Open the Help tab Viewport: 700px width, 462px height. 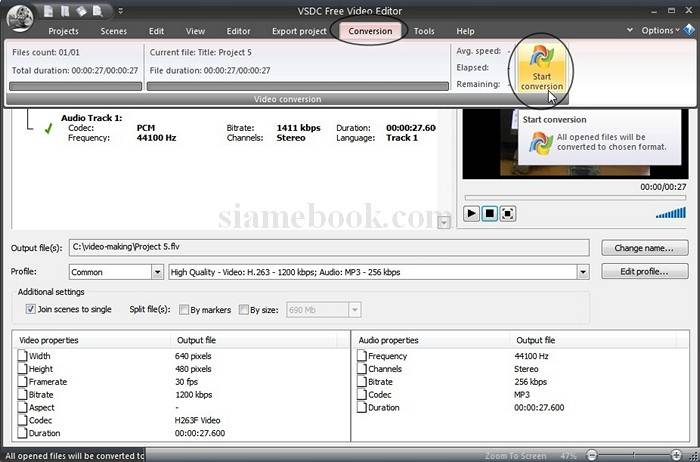pos(465,31)
